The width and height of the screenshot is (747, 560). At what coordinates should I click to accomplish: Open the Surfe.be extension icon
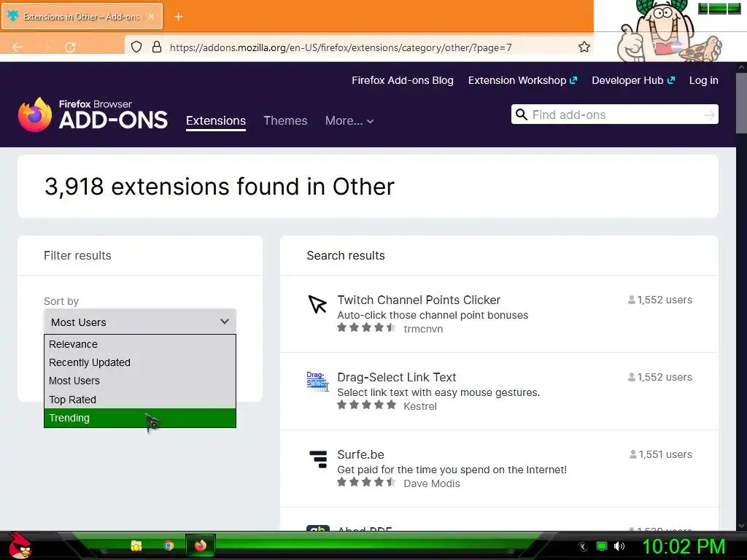pyautogui.click(x=318, y=459)
